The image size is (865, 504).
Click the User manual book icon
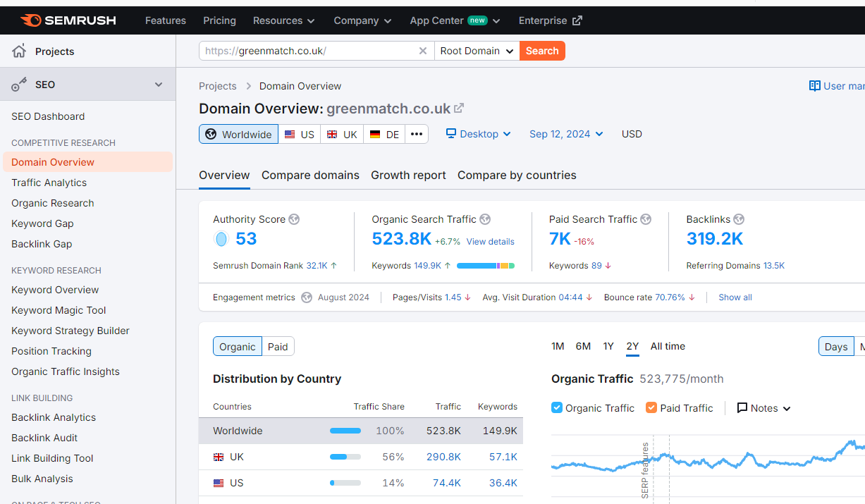point(815,86)
